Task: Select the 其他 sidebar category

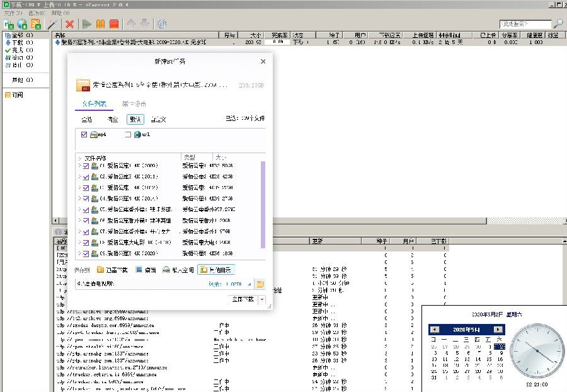Action: point(23,80)
